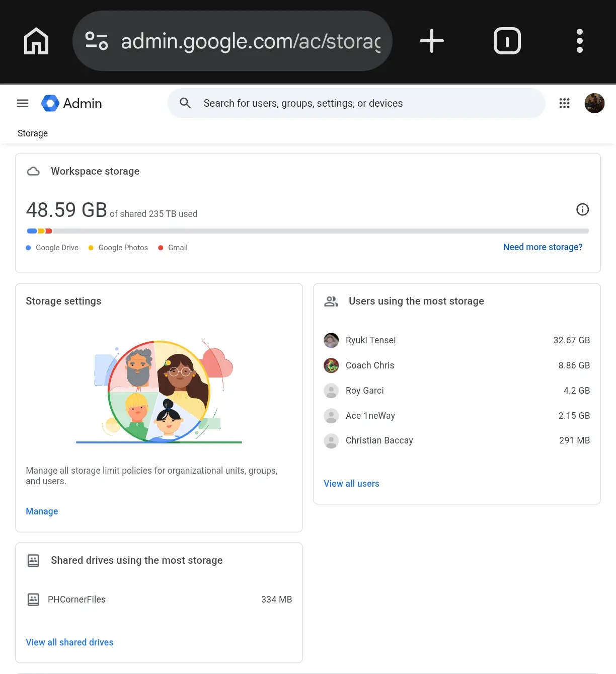
Task: Click the Google Photos legend label
Action: coord(123,248)
